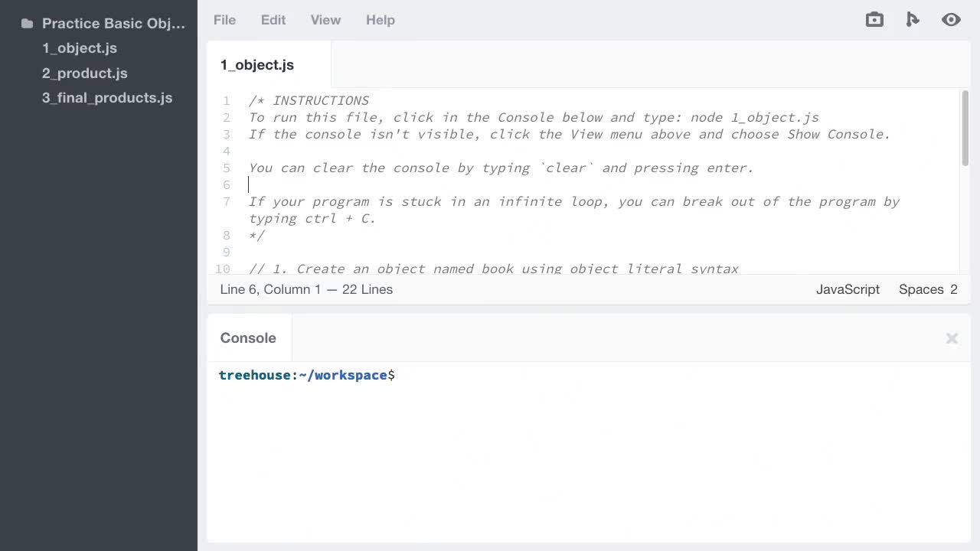Open the 3_final_products.js file
Image resolution: width=980 pixels, height=551 pixels.
(x=107, y=97)
